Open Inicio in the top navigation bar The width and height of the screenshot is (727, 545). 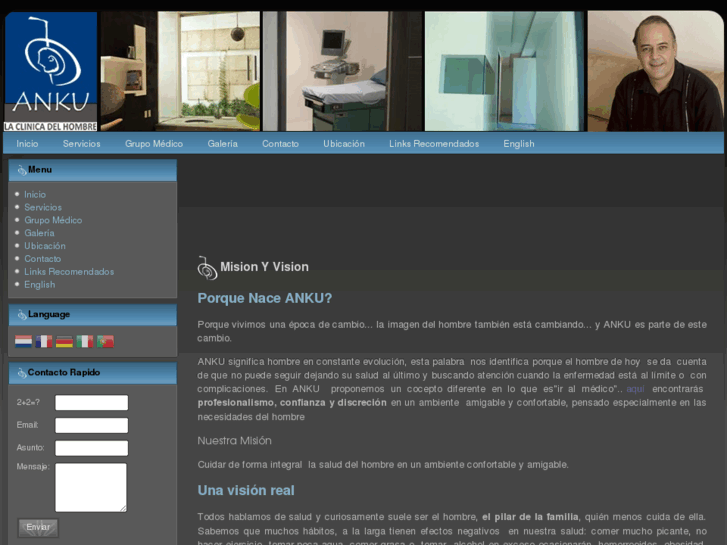pos(27,144)
